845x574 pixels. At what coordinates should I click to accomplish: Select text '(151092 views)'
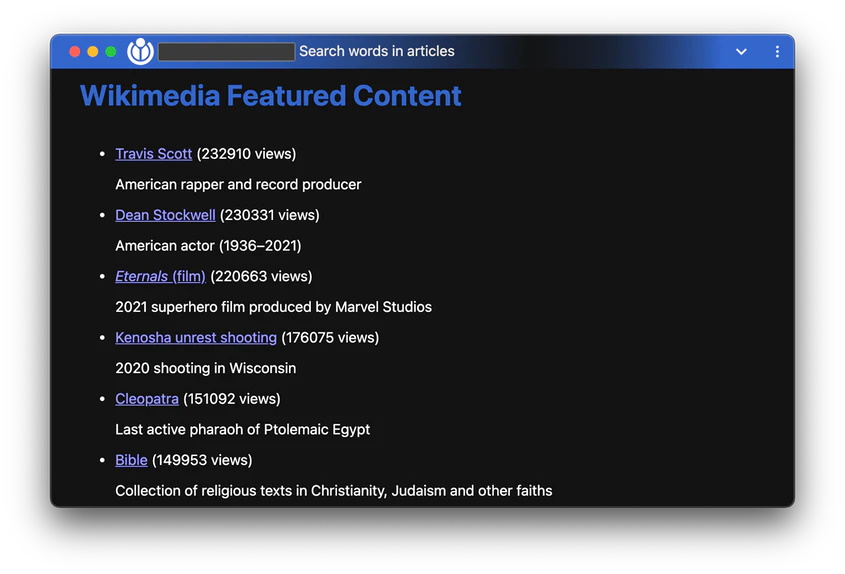[232, 399]
